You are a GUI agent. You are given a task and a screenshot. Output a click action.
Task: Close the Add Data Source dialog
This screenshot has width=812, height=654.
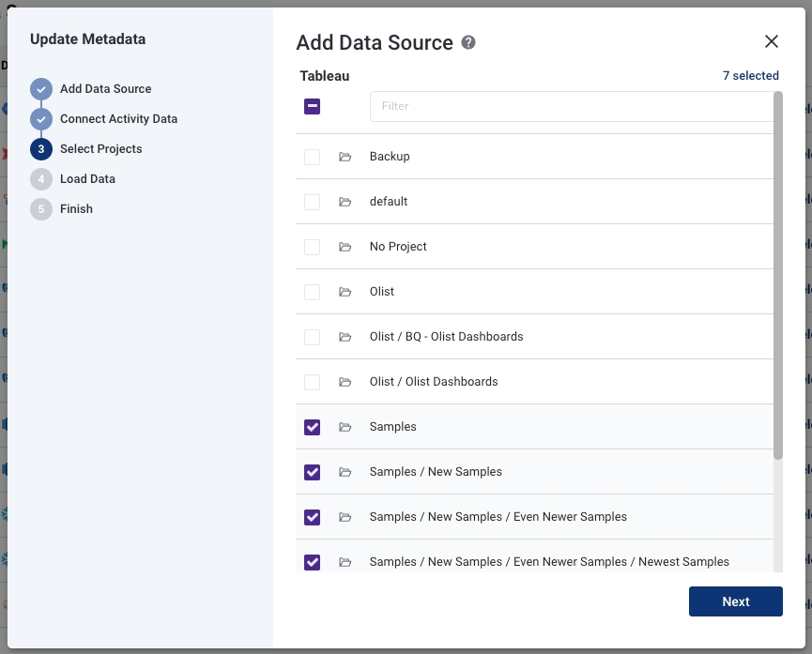point(772,41)
